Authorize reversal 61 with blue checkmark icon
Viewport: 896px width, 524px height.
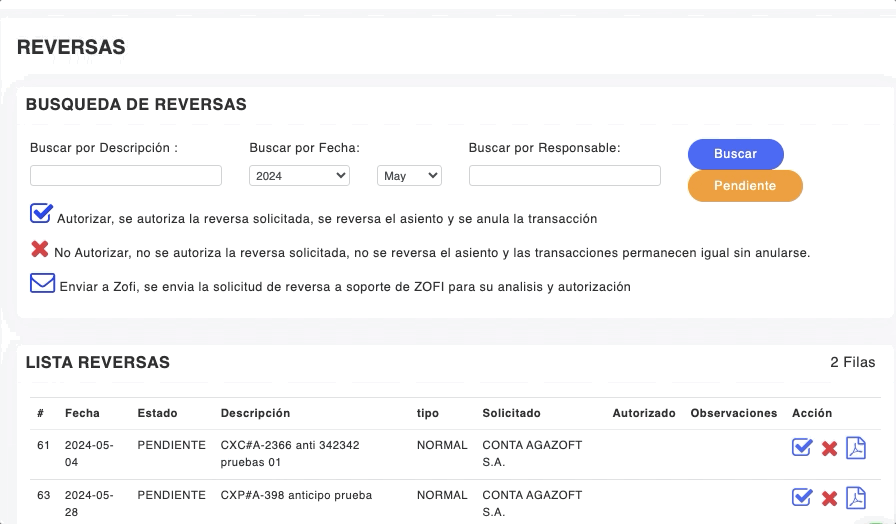[801, 447]
